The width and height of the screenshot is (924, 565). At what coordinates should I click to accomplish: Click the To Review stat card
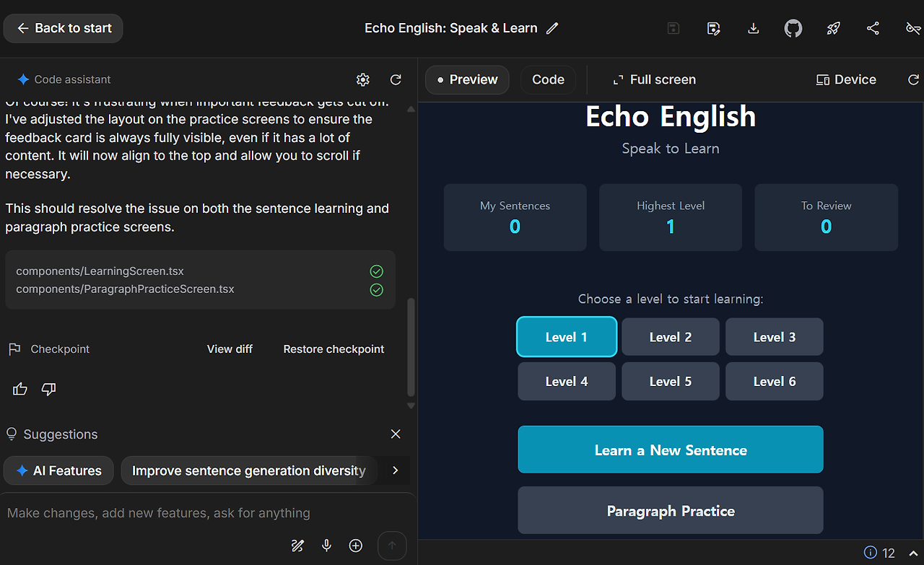(827, 217)
